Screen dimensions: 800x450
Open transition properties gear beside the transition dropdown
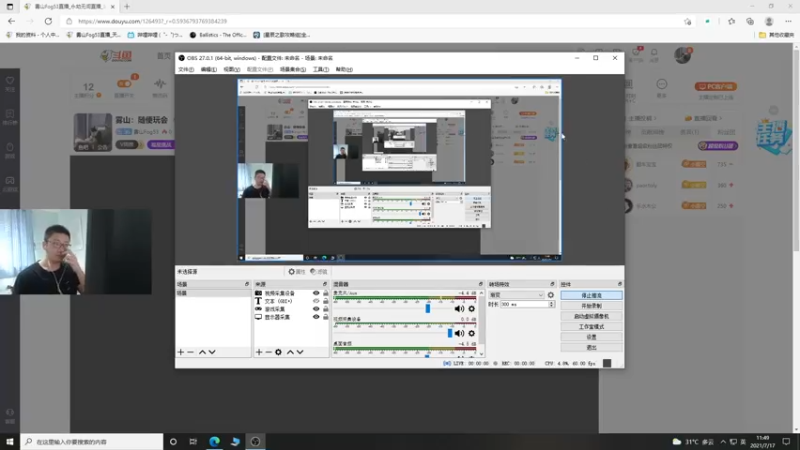pyautogui.click(x=551, y=295)
